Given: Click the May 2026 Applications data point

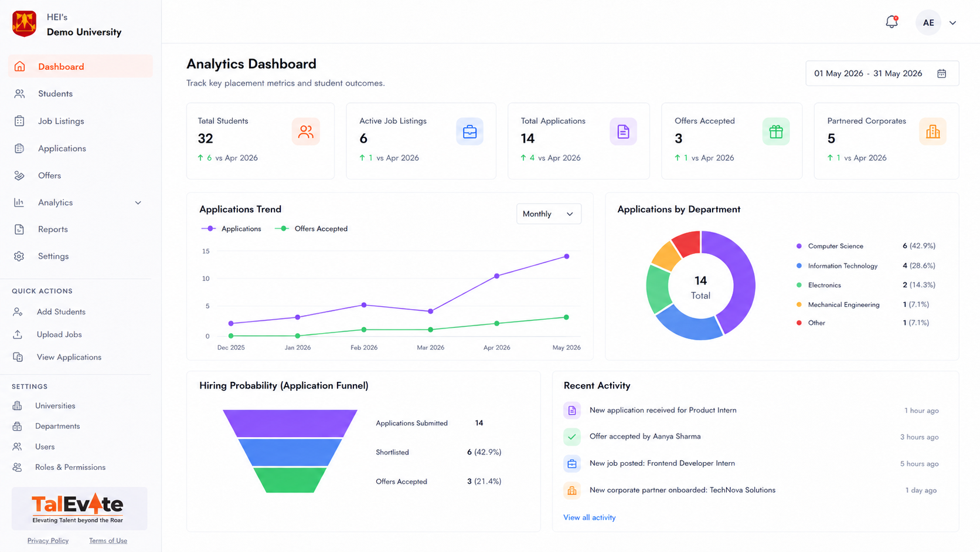Looking at the screenshot, I should tap(566, 256).
